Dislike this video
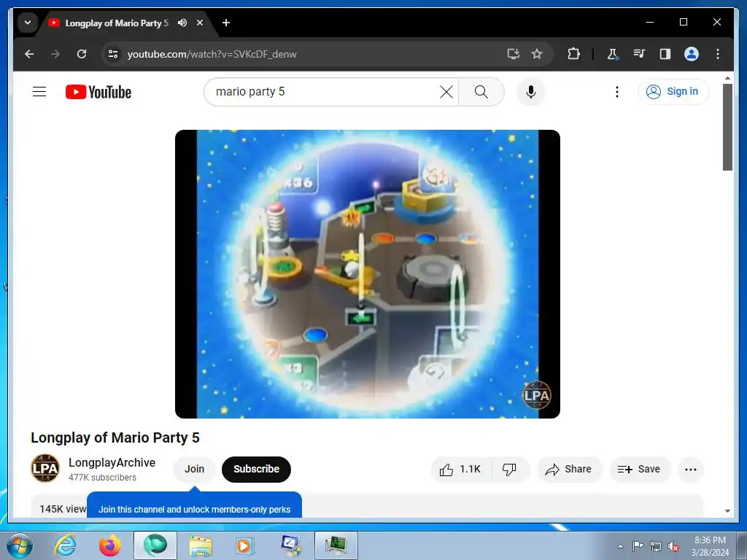 pyautogui.click(x=510, y=470)
